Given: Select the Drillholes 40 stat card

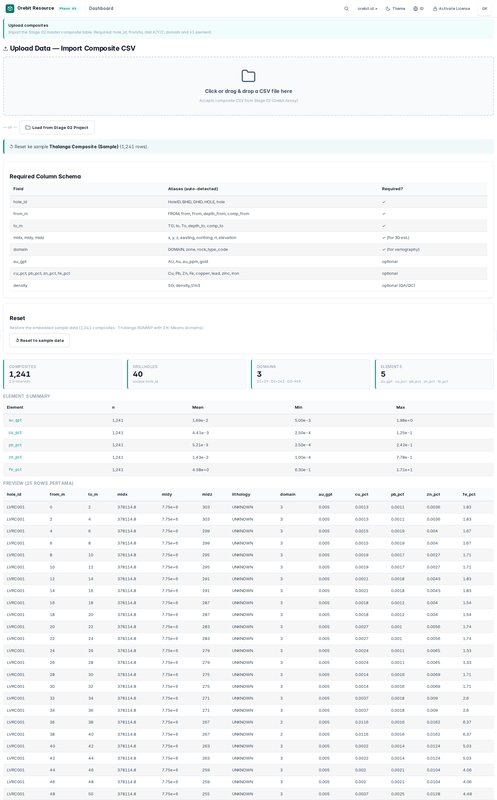Looking at the screenshot, I should (187, 374).
